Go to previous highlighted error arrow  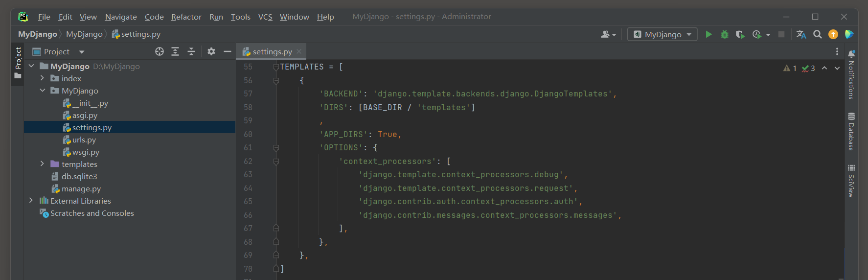(824, 68)
